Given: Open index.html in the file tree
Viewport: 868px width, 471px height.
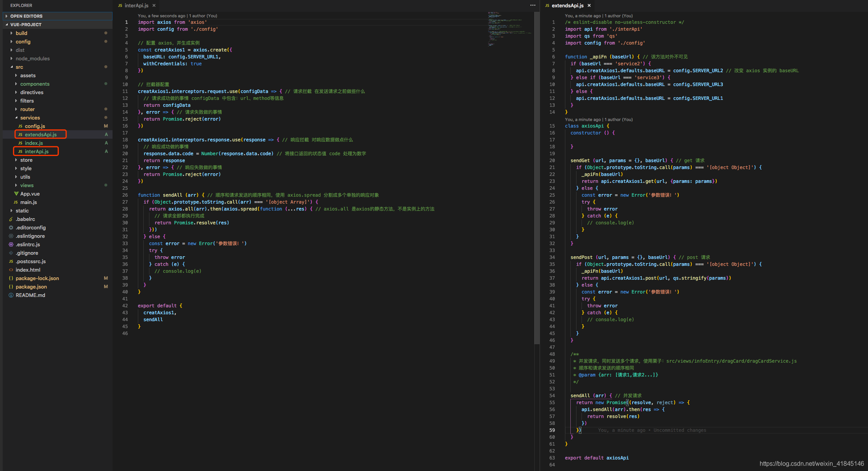Looking at the screenshot, I should 28,270.
